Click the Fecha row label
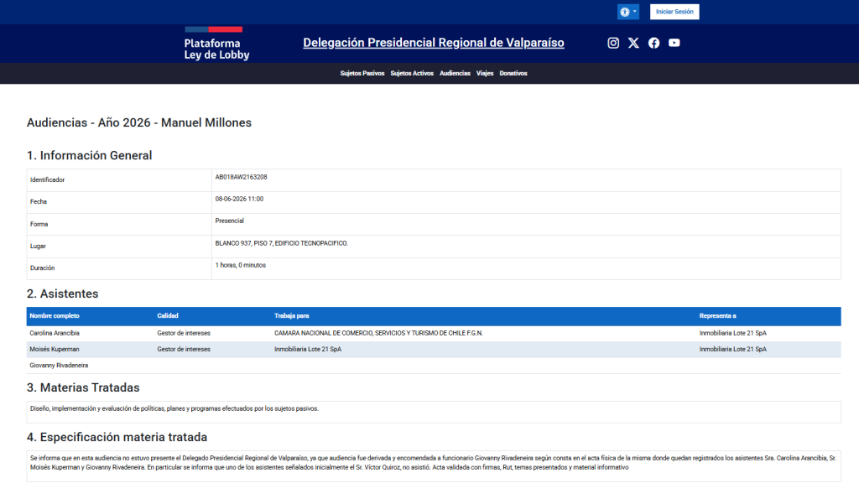859x504 pixels. pyautogui.click(x=39, y=201)
